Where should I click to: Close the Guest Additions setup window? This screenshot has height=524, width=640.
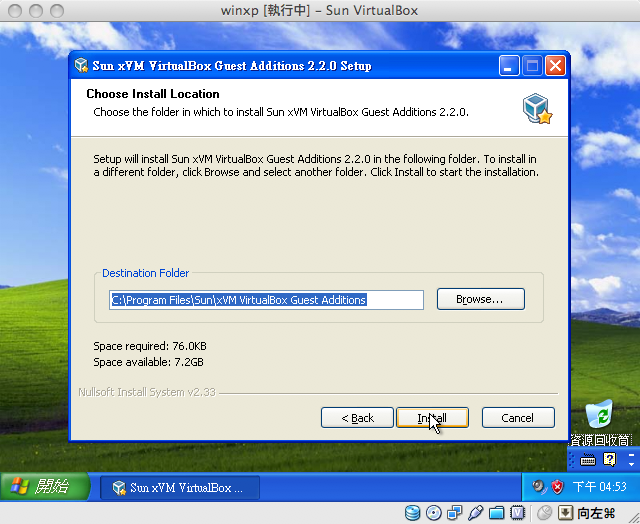tap(556, 66)
